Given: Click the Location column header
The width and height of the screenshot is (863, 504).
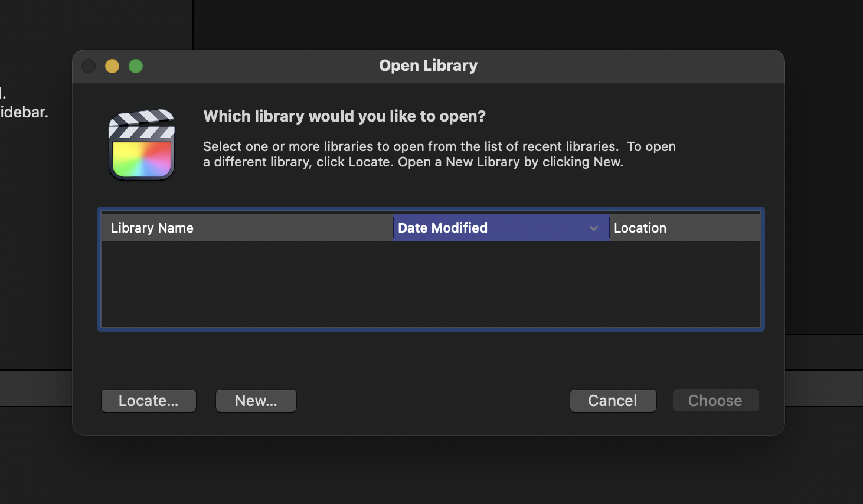Looking at the screenshot, I should pos(685,228).
